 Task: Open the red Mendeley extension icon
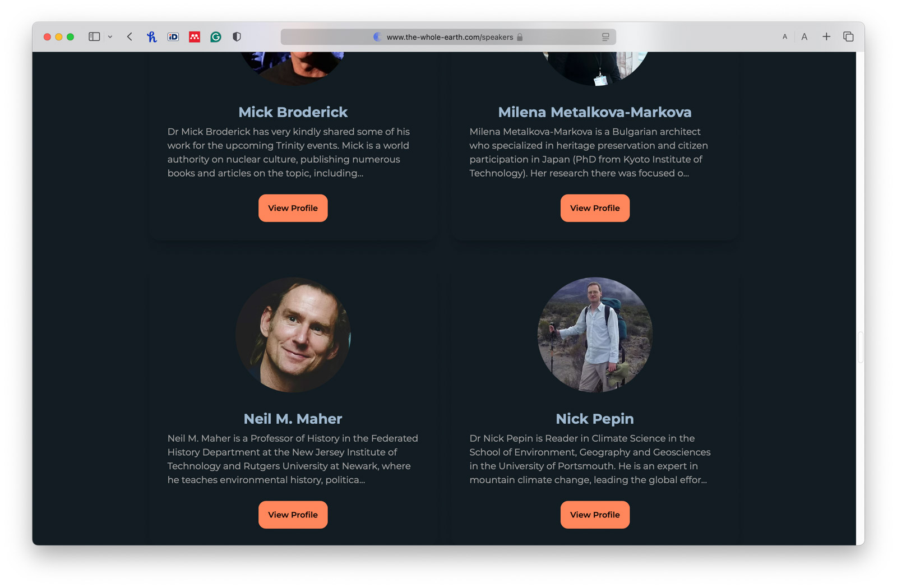[x=195, y=37]
